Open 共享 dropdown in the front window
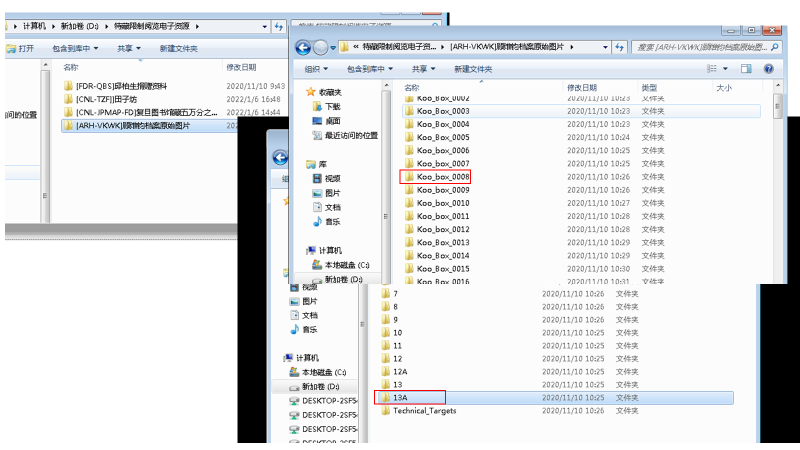 [423, 69]
